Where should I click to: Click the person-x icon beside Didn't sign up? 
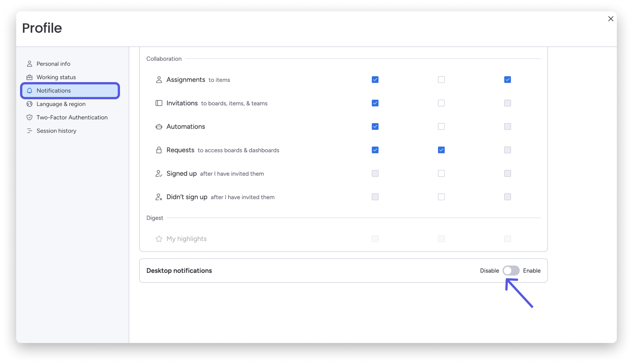tap(159, 197)
